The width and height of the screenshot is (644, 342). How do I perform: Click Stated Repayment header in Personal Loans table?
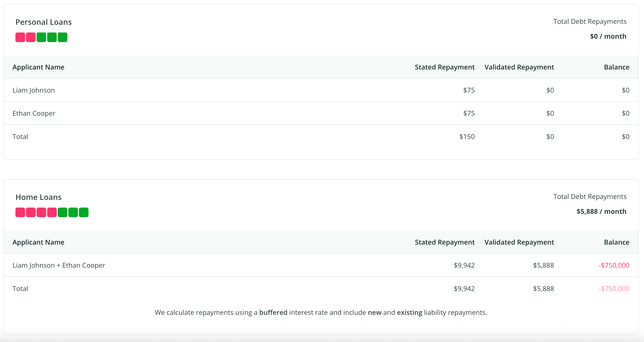[444, 67]
